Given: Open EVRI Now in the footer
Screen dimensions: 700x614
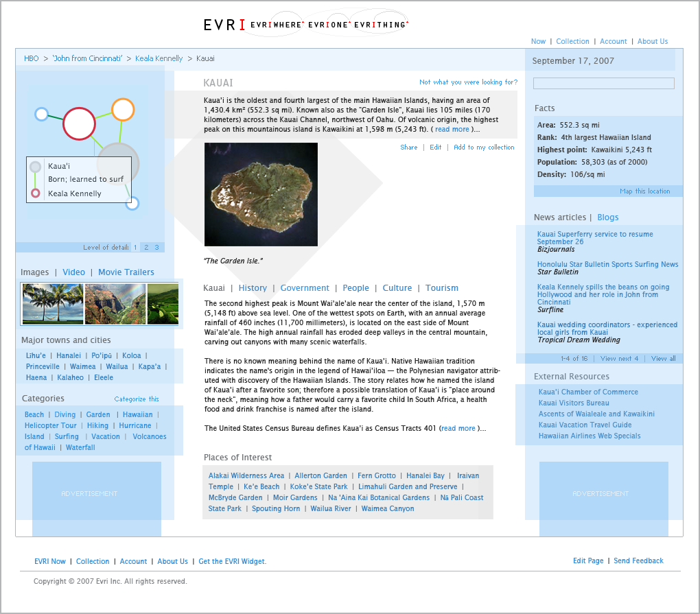Looking at the screenshot, I should (50, 561).
